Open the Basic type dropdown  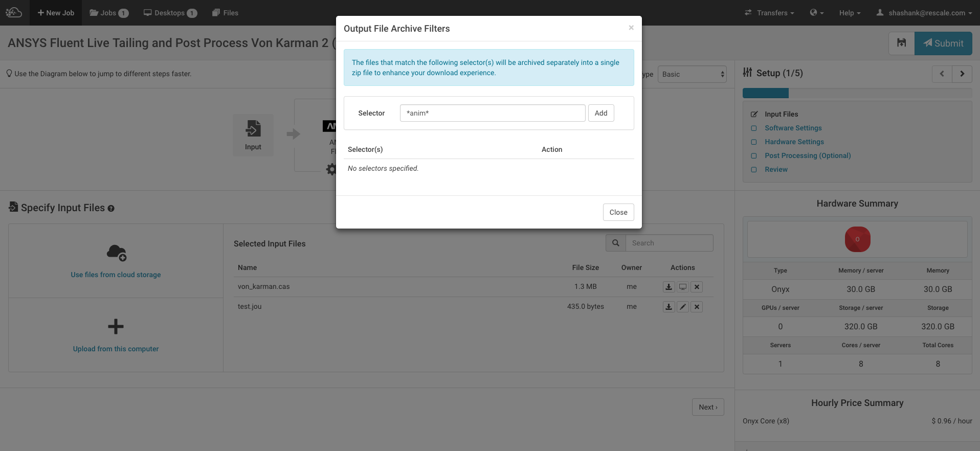click(692, 74)
